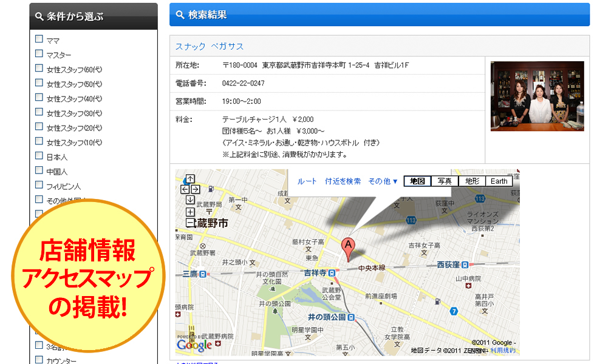Viewport: 597px width, 364px height.
Task: Click the 三鷹 station icon on map
Action: (x=203, y=274)
